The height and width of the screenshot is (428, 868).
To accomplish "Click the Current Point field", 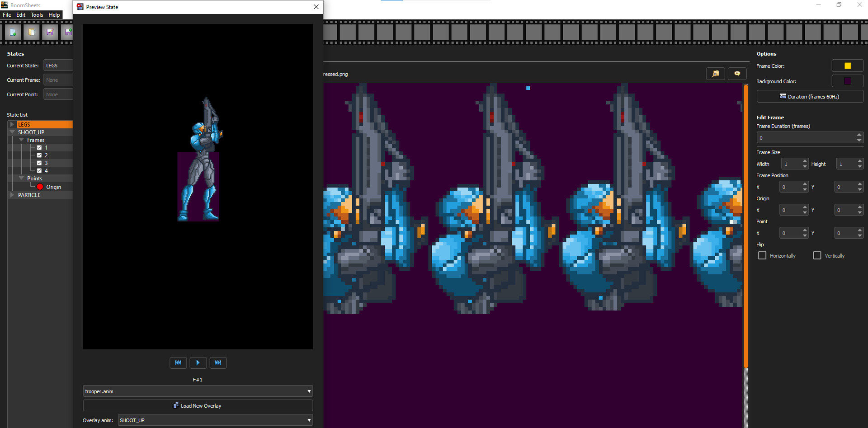I will tap(58, 94).
